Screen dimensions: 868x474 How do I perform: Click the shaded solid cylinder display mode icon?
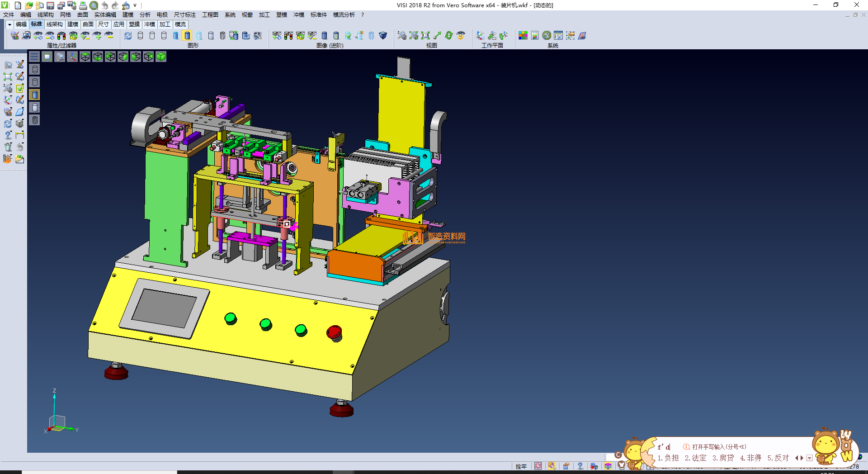tap(187, 36)
